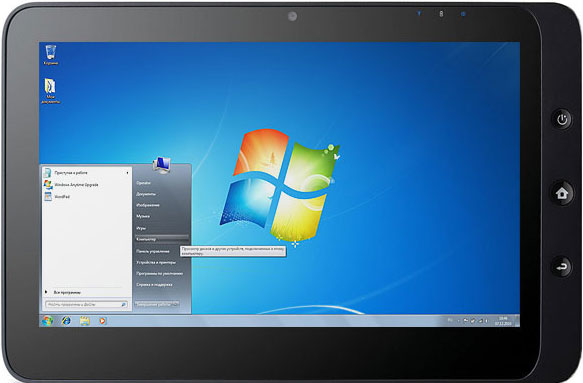Open Панель управления from Start menu
The width and height of the screenshot is (583, 383).
click(x=153, y=251)
